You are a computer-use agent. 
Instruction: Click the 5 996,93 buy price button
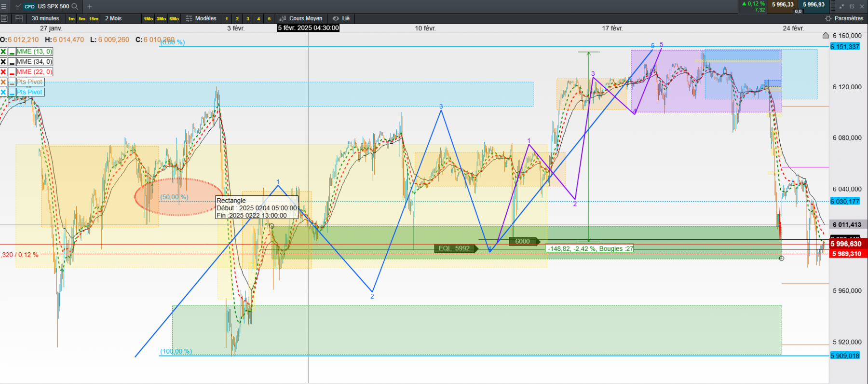pos(814,5)
